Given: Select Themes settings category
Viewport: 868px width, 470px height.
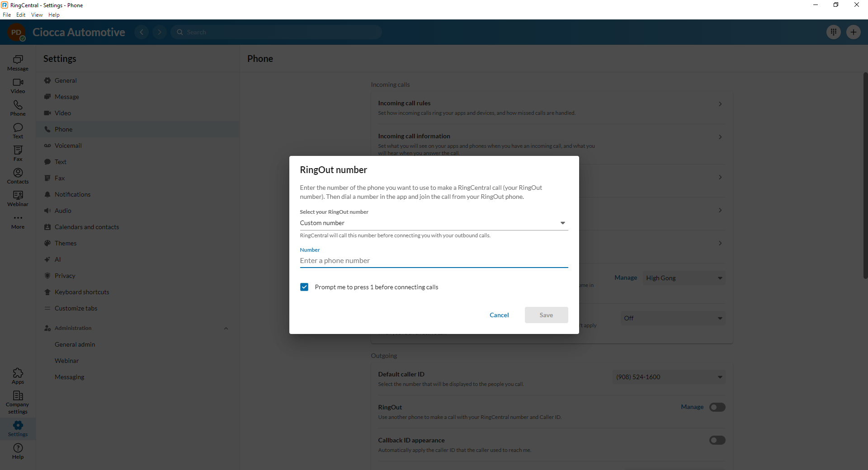Looking at the screenshot, I should 138,243.
